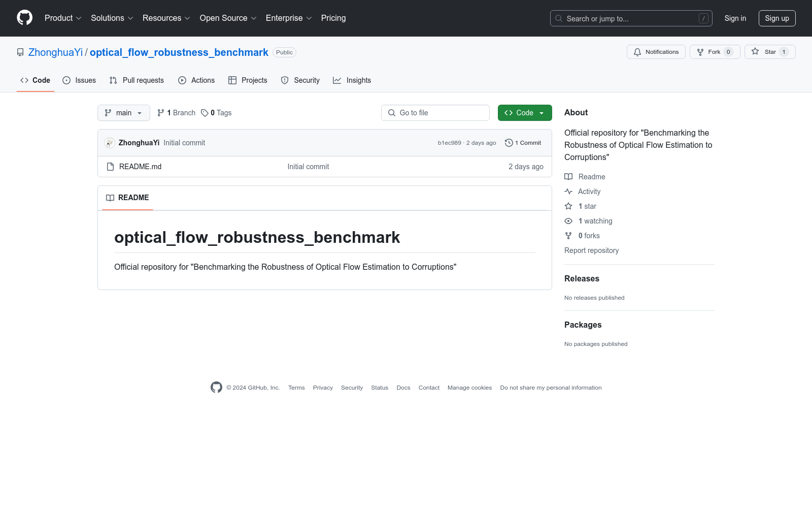Click the star icon beside 1 star
812x508 pixels.
click(568, 206)
